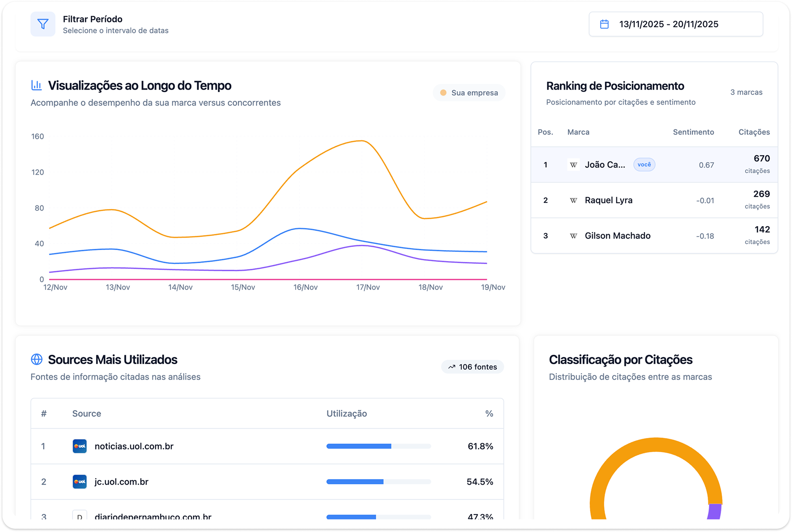Click the UOL favicon for jc.uol.com.br
The image size is (792, 532).
point(80,482)
